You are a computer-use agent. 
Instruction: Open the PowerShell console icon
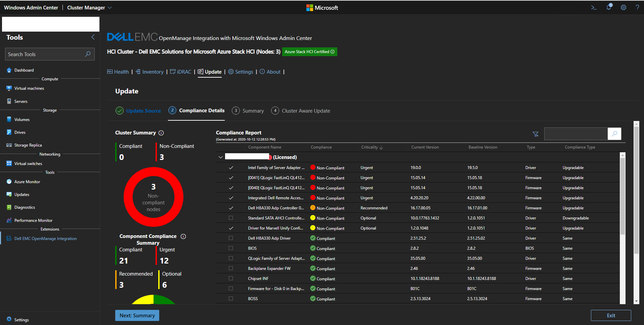pos(594,7)
